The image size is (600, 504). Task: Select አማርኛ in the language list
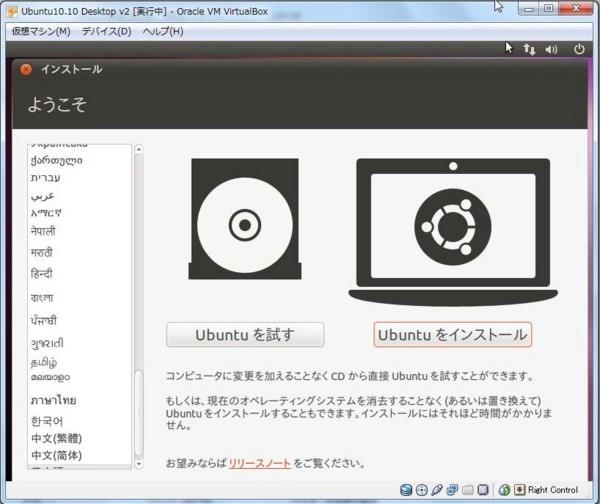pyautogui.click(x=46, y=213)
